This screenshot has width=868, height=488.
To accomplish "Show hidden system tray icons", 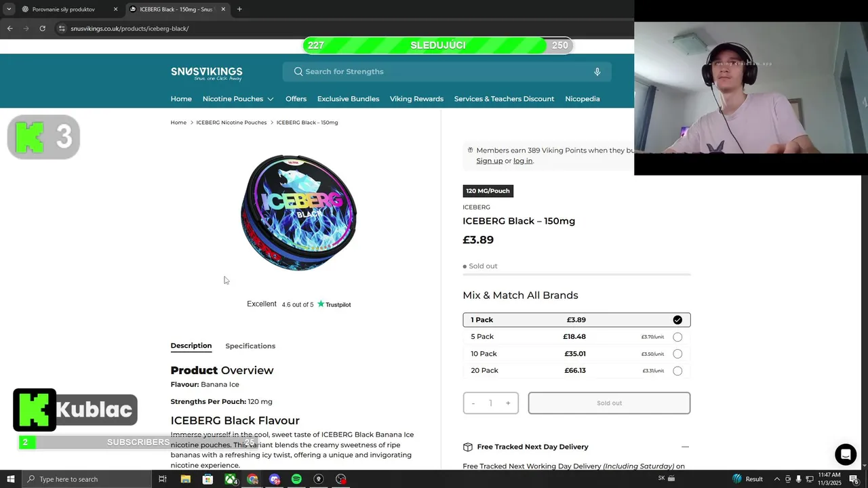I will pos(777,479).
